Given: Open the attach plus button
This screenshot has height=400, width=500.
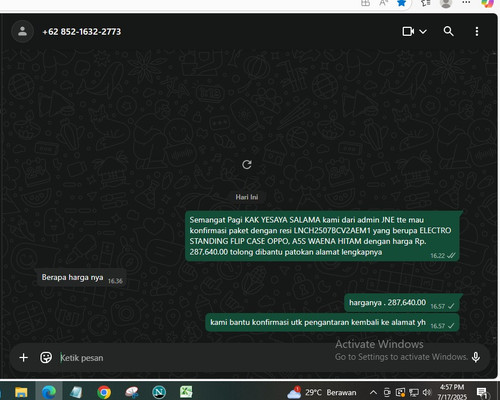Looking at the screenshot, I should click(x=24, y=358).
